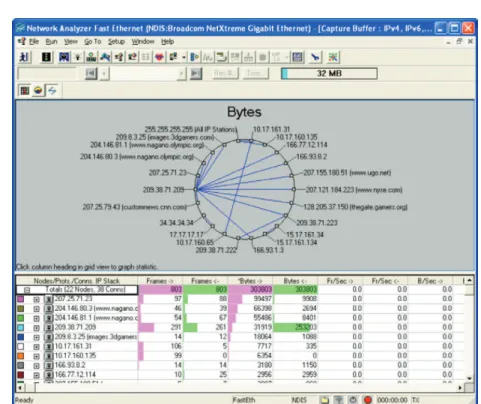Open the View menu

[x=71, y=42]
